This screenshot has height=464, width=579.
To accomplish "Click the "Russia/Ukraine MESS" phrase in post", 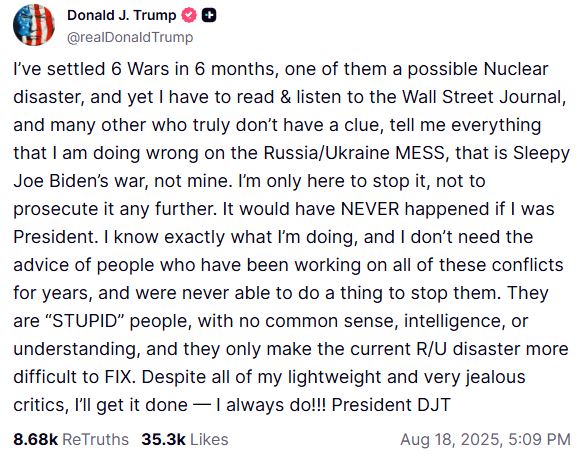I will (354, 153).
